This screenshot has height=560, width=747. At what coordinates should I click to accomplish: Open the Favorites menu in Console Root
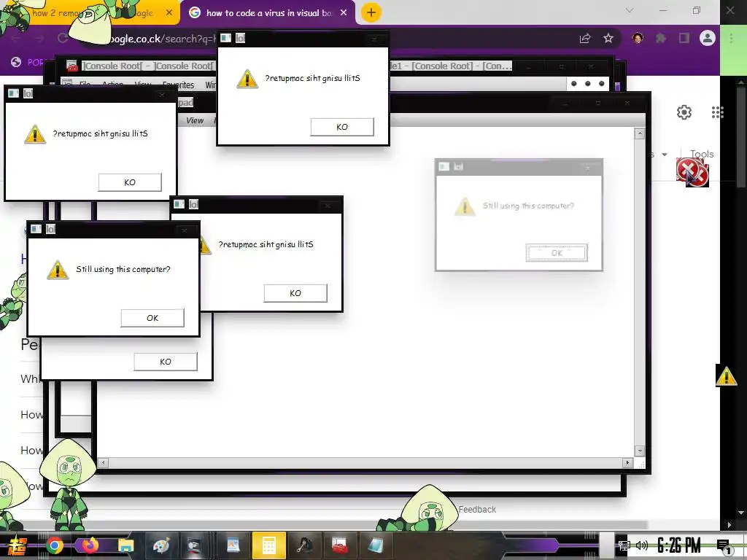(178, 85)
